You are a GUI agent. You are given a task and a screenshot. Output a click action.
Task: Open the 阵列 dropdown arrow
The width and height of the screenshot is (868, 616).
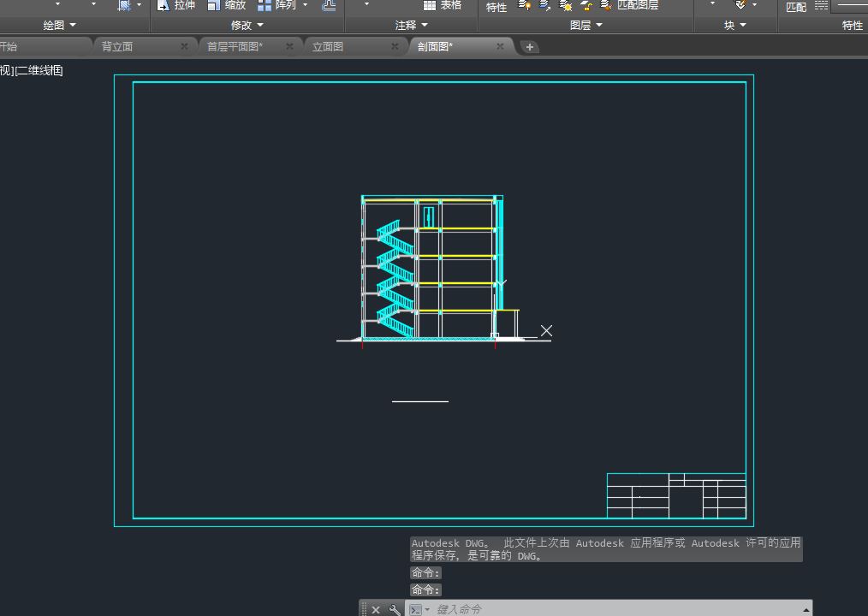[305, 5]
